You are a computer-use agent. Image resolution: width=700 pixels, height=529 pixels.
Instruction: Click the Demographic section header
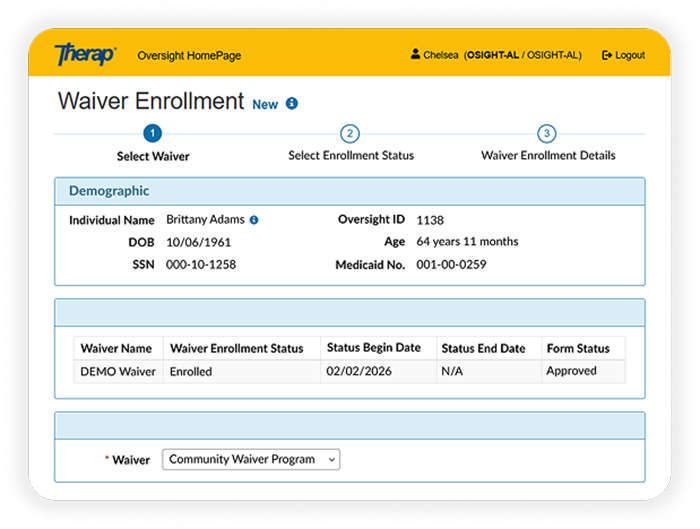click(x=350, y=191)
